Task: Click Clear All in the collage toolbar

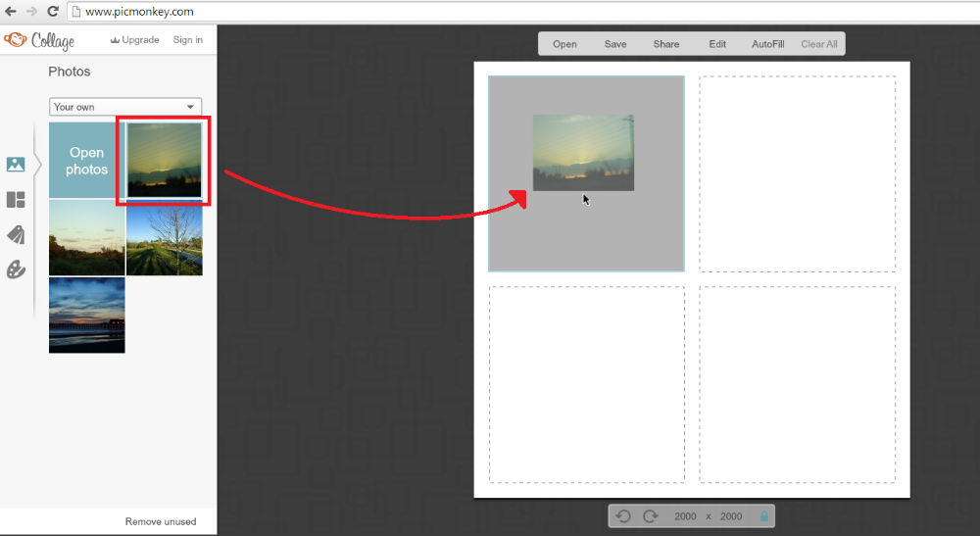Action: [x=819, y=44]
